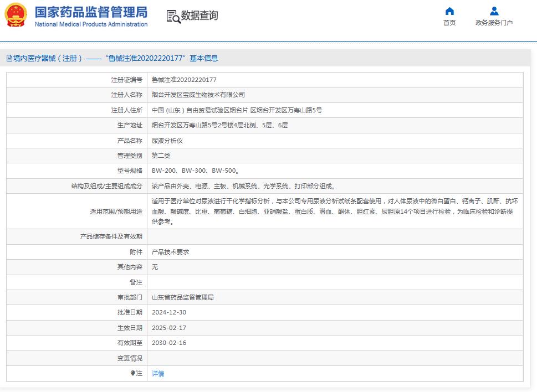Click the National Medical Products Administration header text
Viewport: 537px width, 392px height.
(x=91, y=24)
